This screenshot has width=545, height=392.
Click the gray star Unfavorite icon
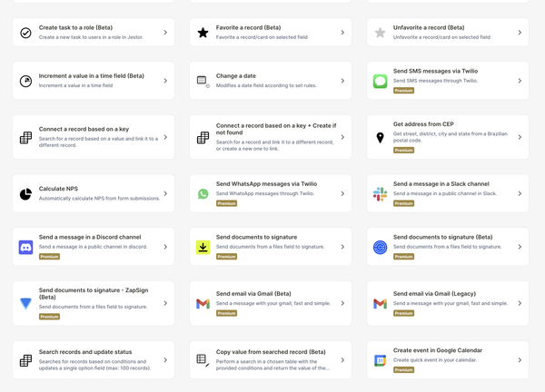point(380,33)
